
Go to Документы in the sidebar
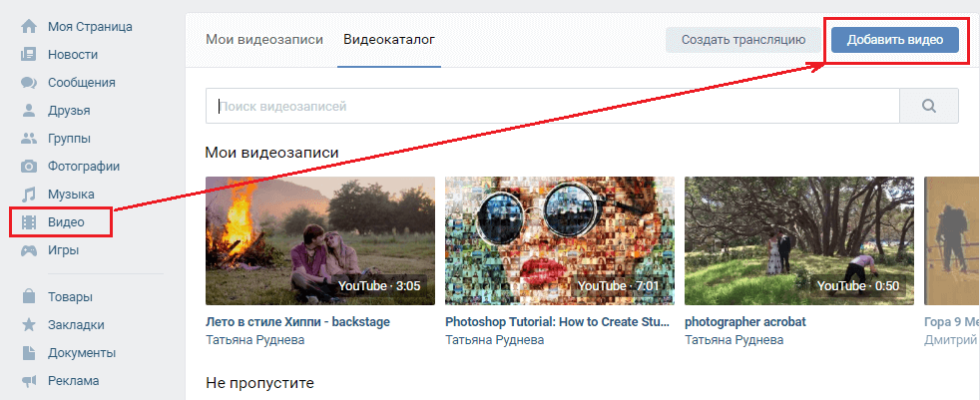click(81, 353)
